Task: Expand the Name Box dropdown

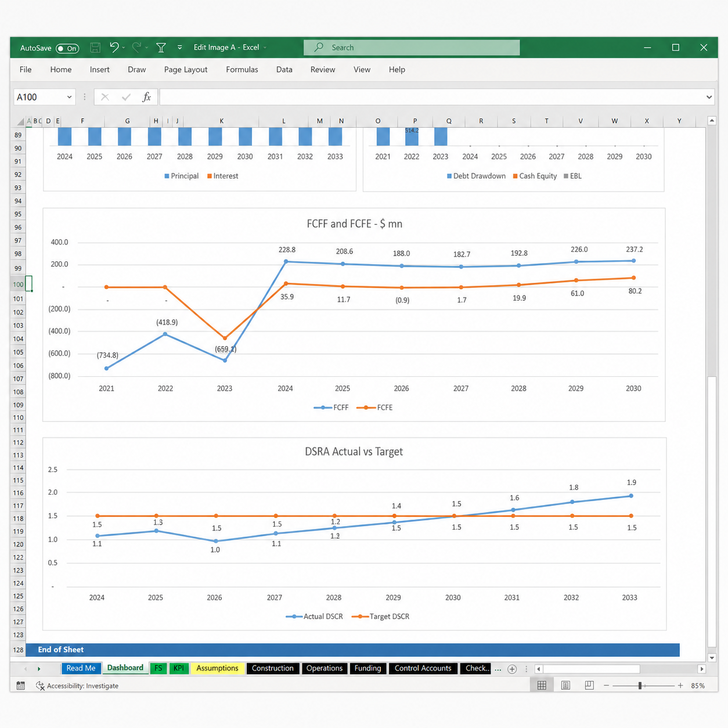Action: coord(69,97)
